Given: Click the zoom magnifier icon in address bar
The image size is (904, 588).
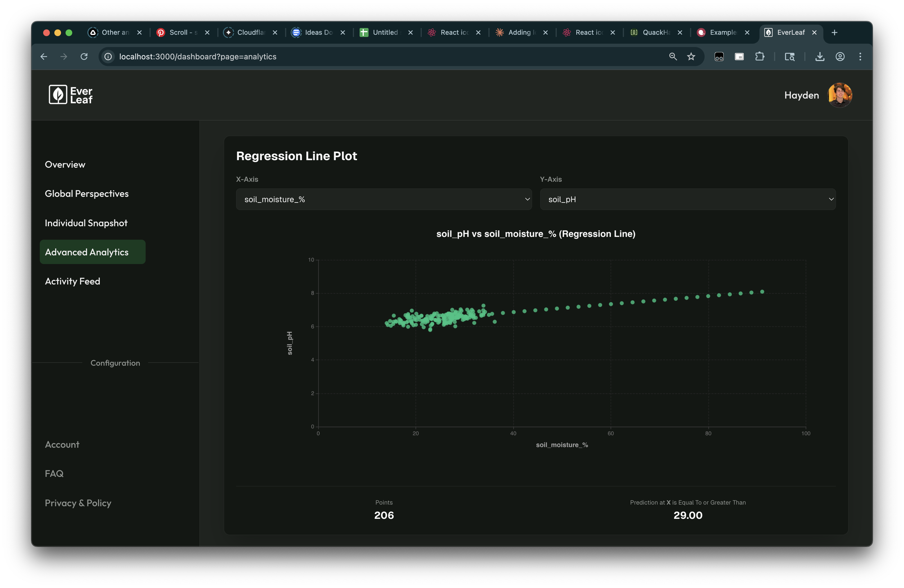Looking at the screenshot, I should (673, 57).
